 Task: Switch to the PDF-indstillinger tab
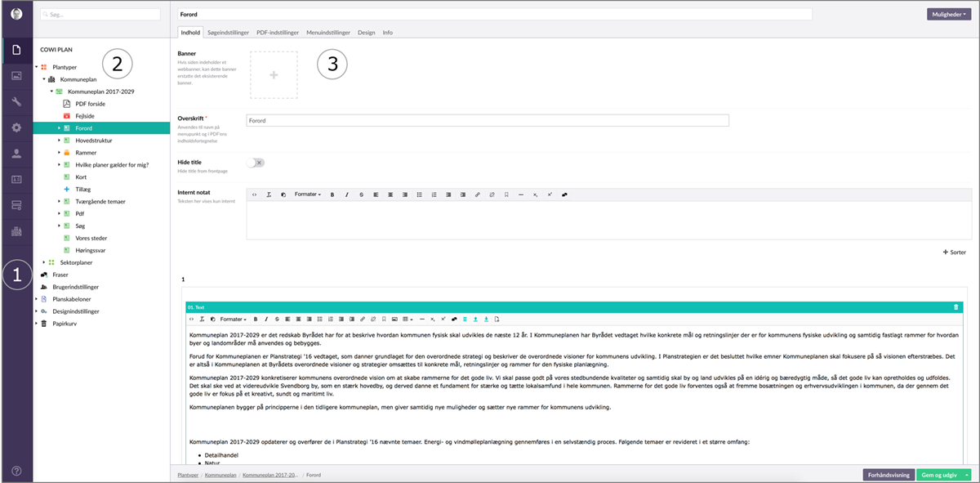(x=278, y=33)
